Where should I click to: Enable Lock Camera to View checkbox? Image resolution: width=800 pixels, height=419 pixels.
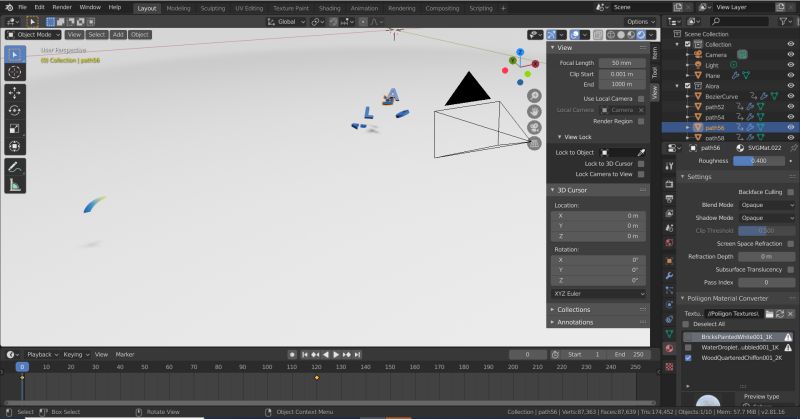coord(641,174)
